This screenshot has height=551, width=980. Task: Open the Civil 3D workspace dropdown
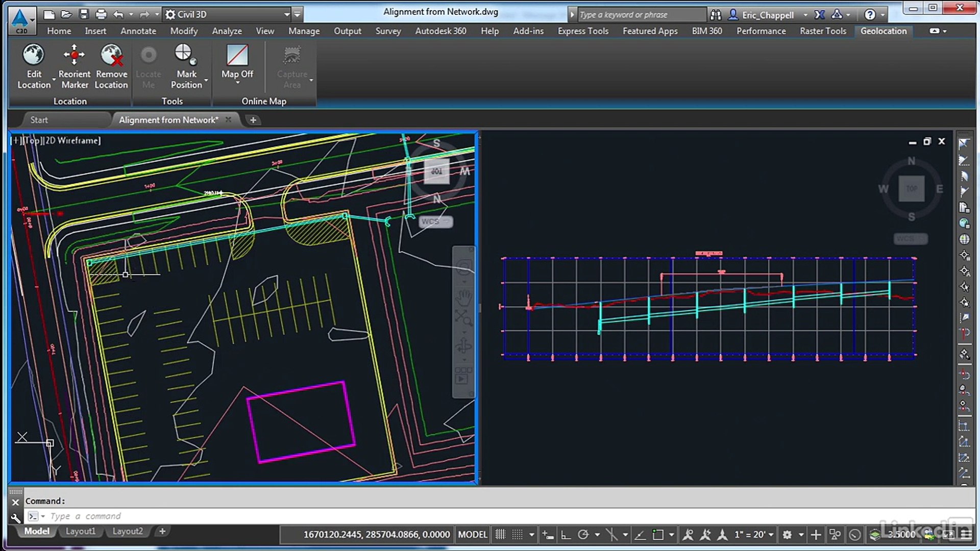[286, 14]
